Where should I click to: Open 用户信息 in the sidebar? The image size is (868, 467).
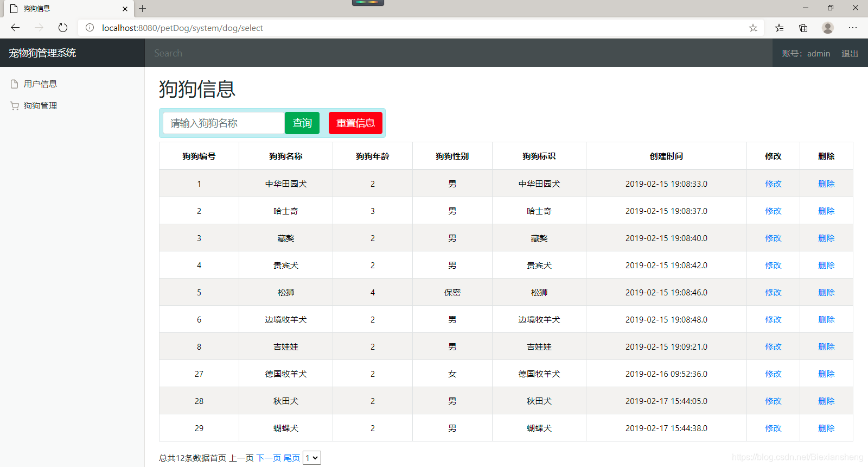pyautogui.click(x=40, y=84)
